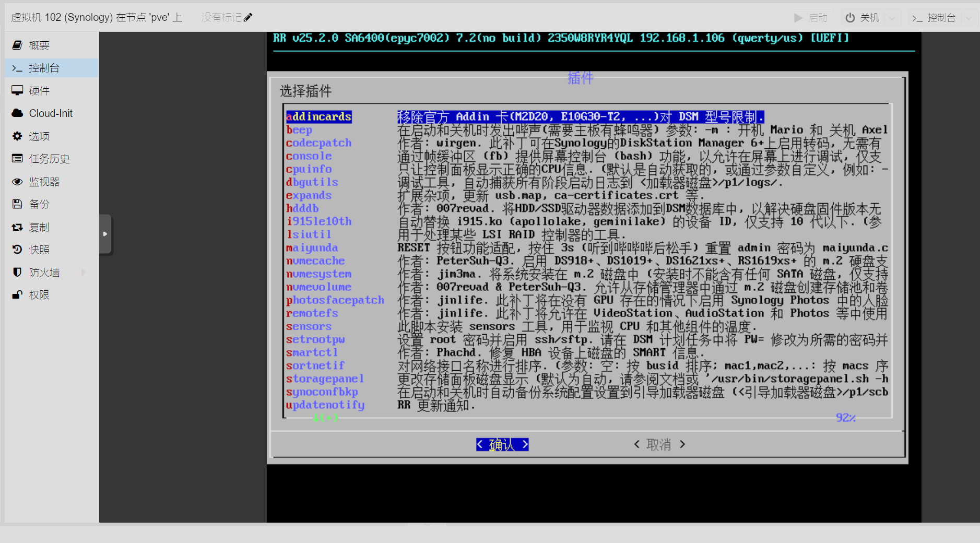
Task: Click the Replication (复制) arrows icon
Action: click(x=17, y=227)
